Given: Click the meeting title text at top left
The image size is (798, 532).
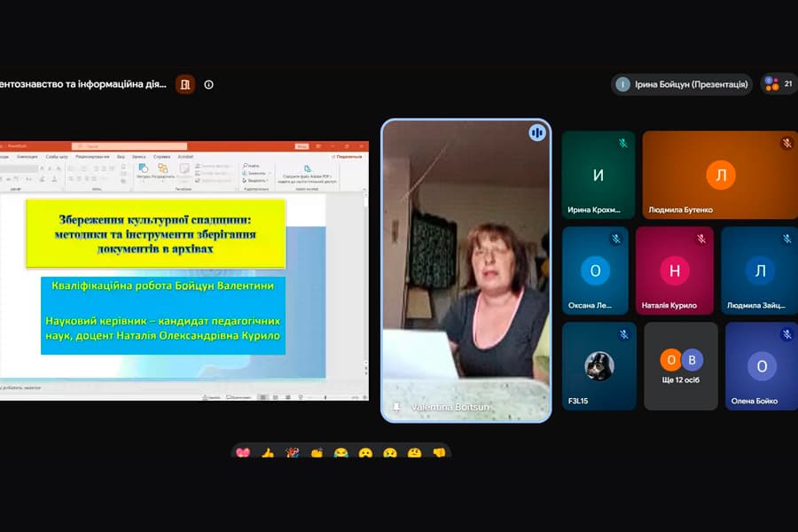Looking at the screenshot, I should tap(83, 84).
